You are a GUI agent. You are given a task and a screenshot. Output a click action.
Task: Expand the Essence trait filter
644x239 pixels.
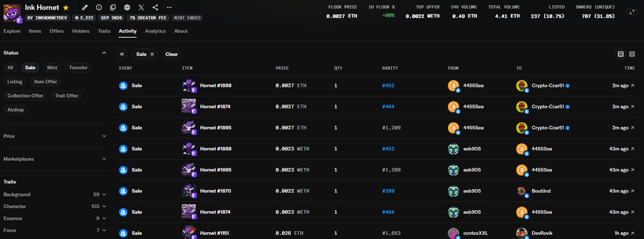[x=55, y=218]
